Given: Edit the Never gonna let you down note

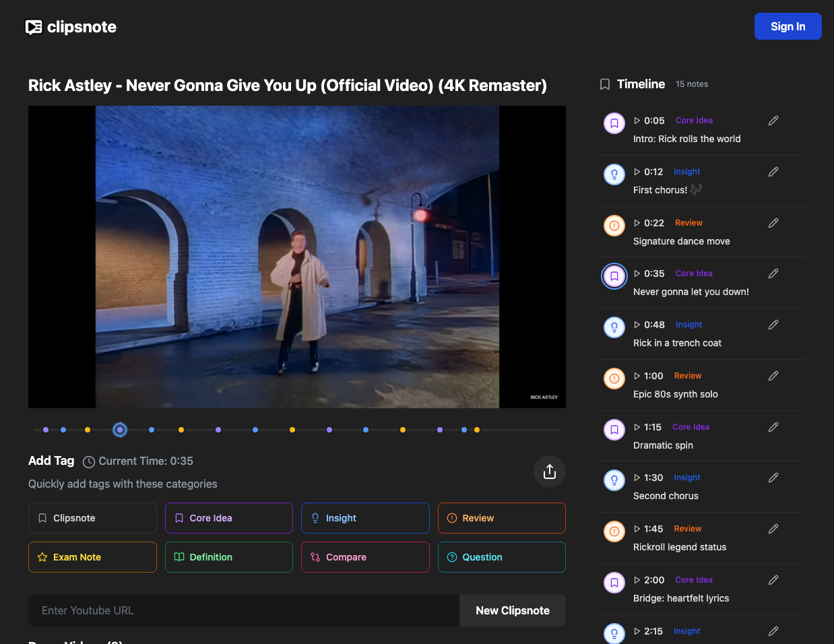Looking at the screenshot, I should point(773,273).
